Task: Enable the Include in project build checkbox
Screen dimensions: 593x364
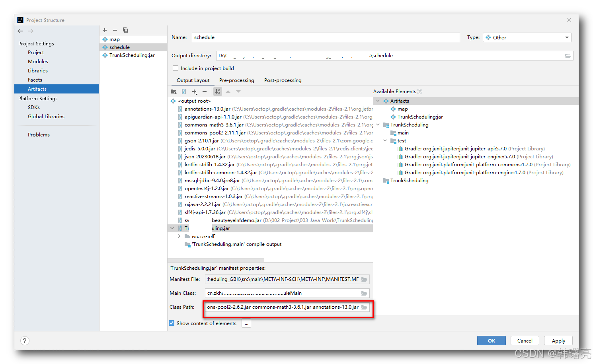Action: tap(176, 68)
